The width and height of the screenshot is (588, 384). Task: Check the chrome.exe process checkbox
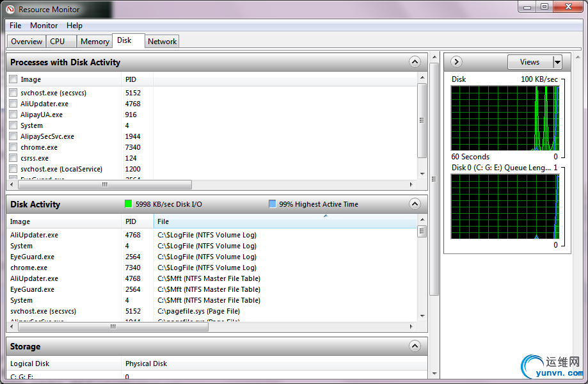pos(13,147)
